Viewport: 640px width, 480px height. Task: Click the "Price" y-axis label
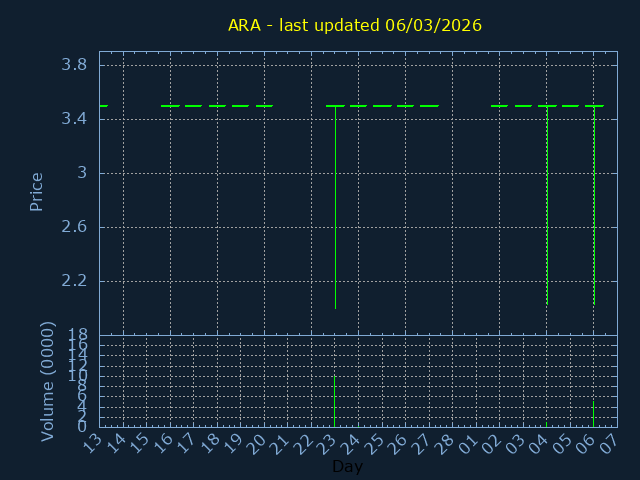[x=37, y=191]
